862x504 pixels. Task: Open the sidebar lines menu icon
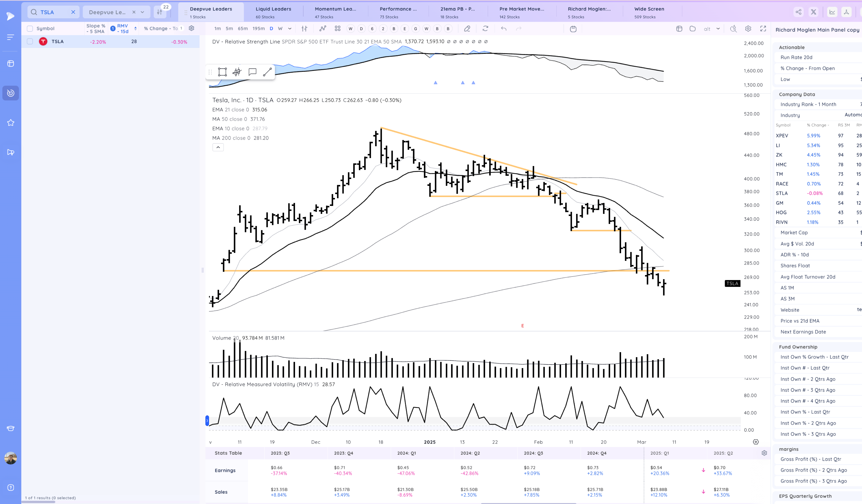[11, 37]
